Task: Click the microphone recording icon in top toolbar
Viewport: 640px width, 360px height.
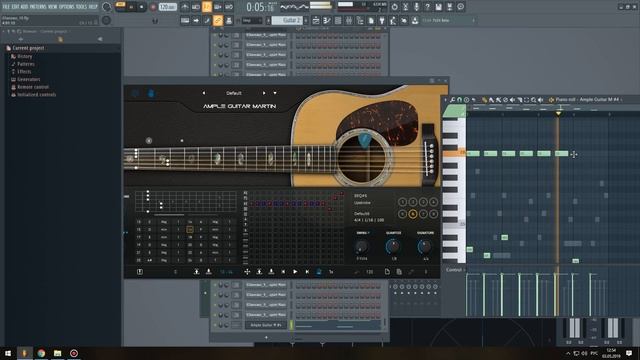Action: click(x=416, y=7)
